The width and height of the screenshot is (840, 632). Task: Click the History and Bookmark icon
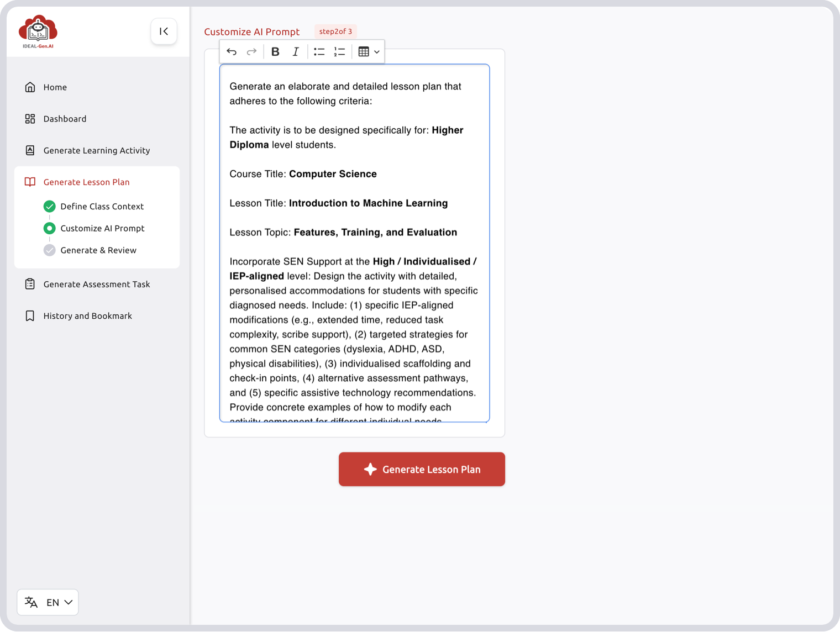30,316
